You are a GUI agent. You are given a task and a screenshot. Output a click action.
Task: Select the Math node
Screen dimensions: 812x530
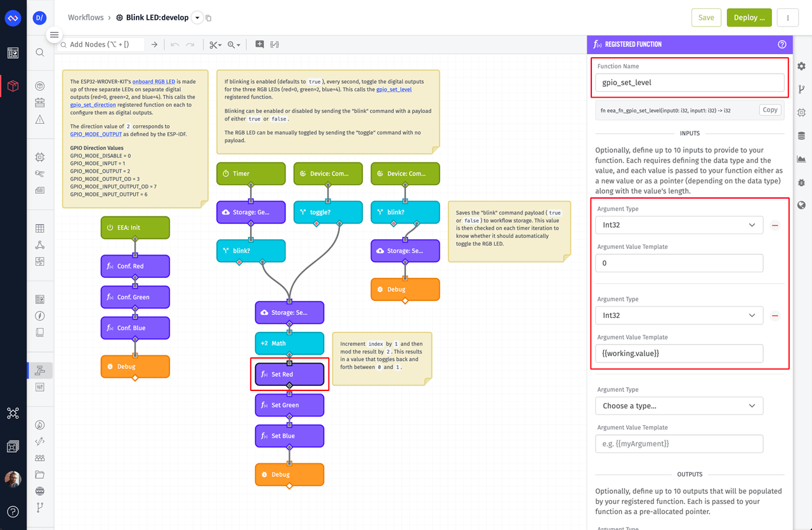289,343
